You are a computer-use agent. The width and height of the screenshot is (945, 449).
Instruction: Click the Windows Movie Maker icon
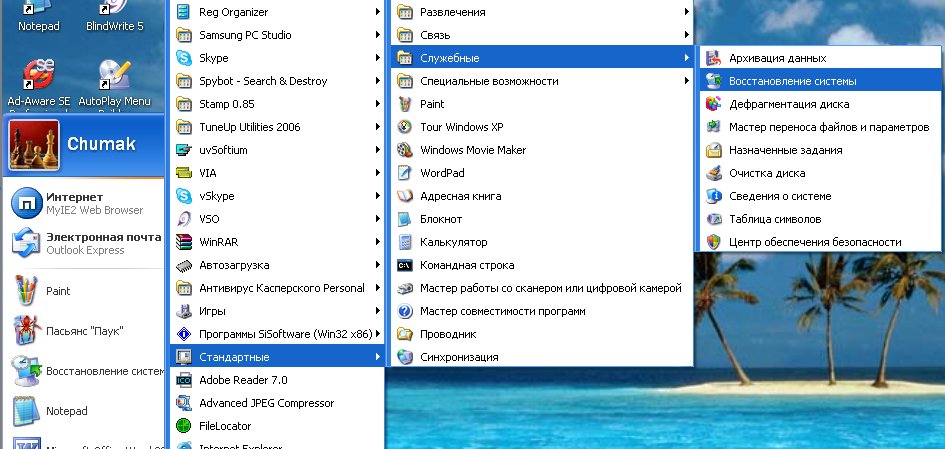pyautogui.click(x=405, y=150)
